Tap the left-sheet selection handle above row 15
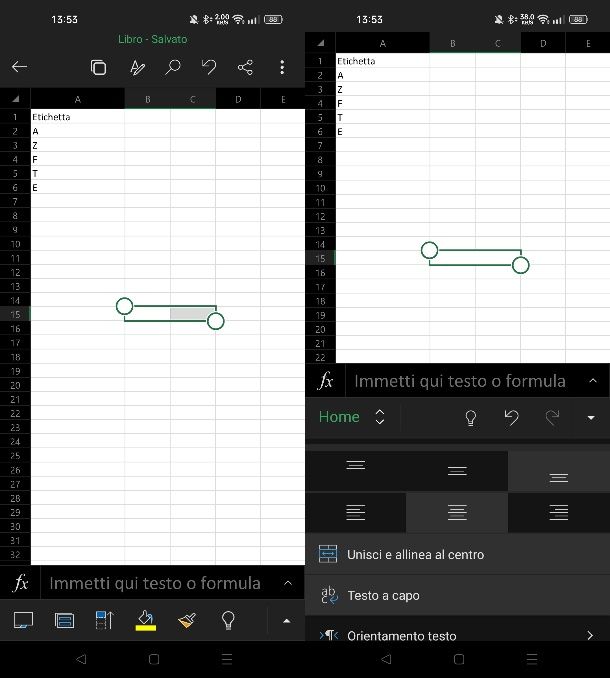 [125, 306]
